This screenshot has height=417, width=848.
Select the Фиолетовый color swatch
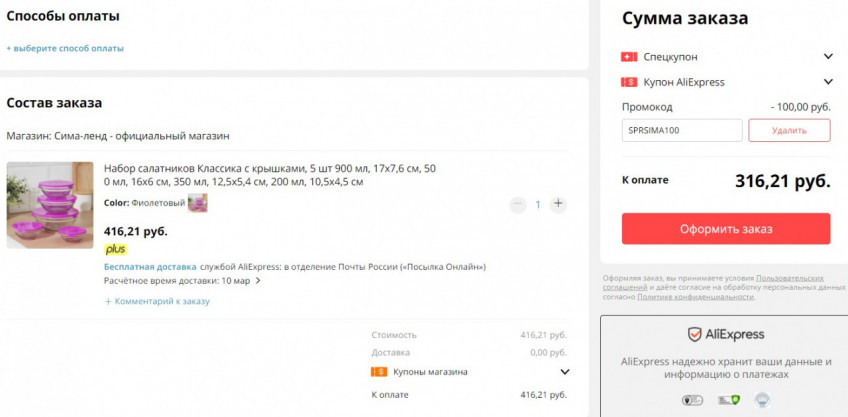coord(198,204)
